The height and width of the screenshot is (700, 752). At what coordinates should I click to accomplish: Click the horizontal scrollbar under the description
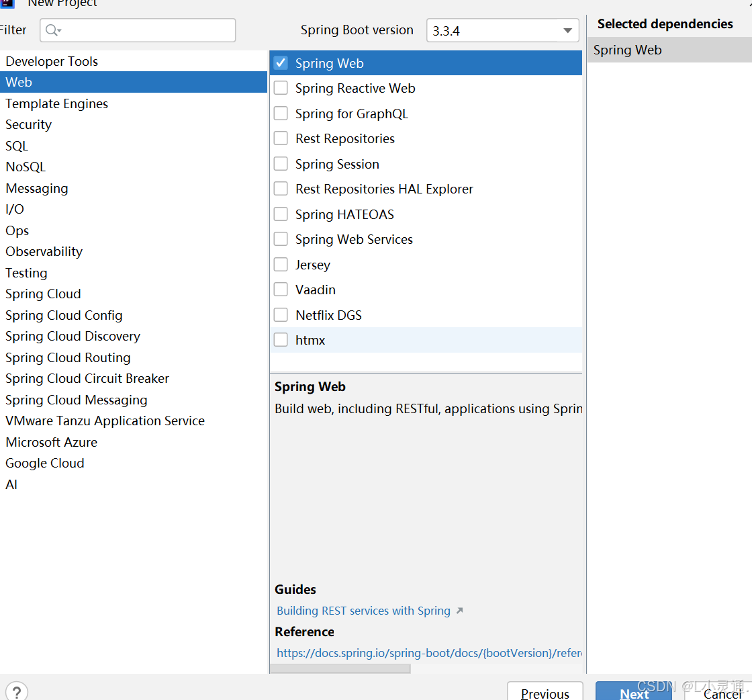pyautogui.click(x=340, y=669)
